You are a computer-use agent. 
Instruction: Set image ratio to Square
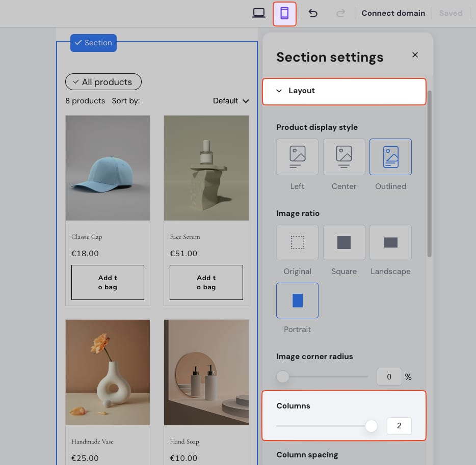point(344,242)
